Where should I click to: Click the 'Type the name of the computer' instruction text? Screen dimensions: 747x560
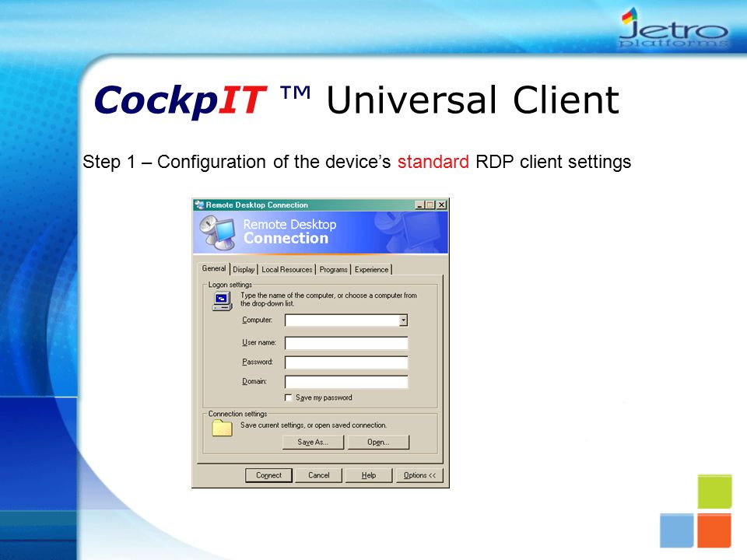[328, 299]
